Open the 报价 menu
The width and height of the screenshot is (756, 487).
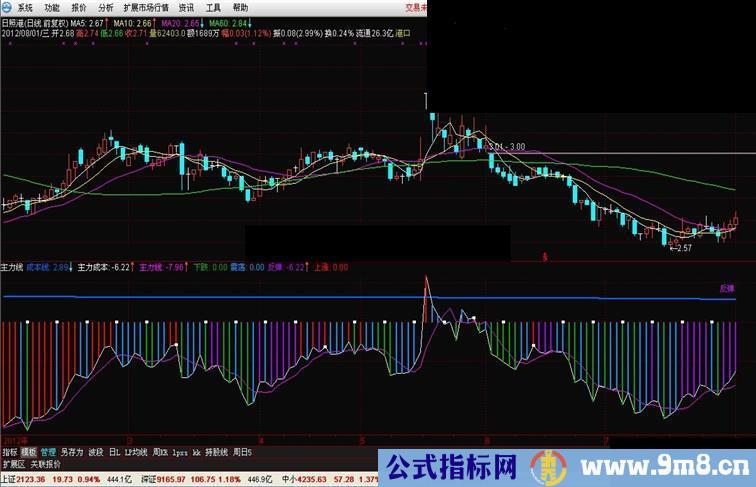pos(79,6)
